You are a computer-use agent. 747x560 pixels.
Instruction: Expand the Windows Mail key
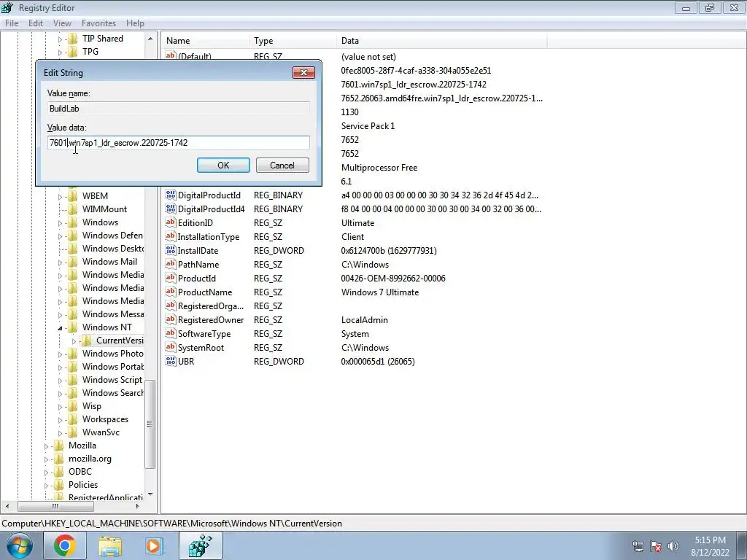pos(60,262)
